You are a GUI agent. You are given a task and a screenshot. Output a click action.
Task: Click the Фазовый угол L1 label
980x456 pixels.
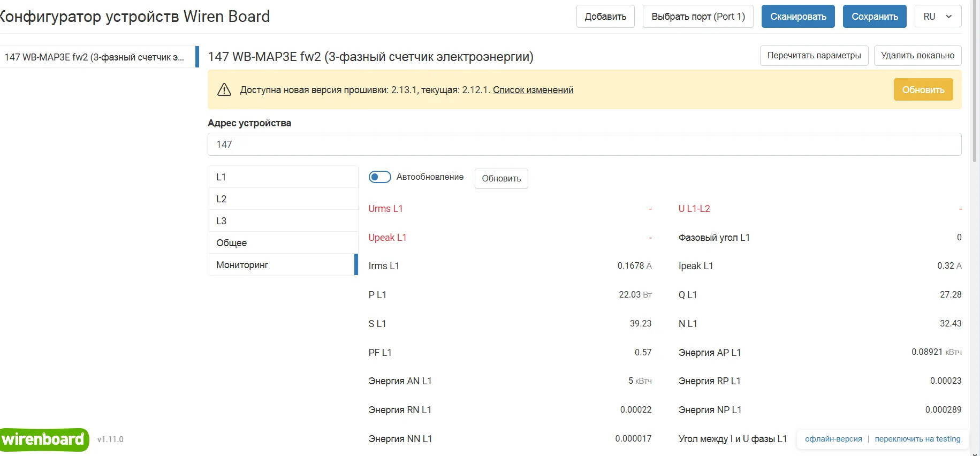pyautogui.click(x=714, y=238)
